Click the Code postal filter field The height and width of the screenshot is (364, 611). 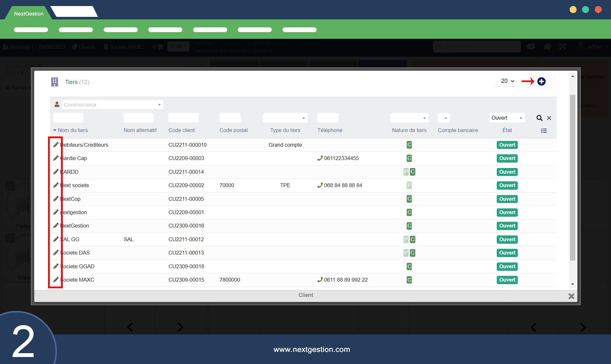pos(230,118)
